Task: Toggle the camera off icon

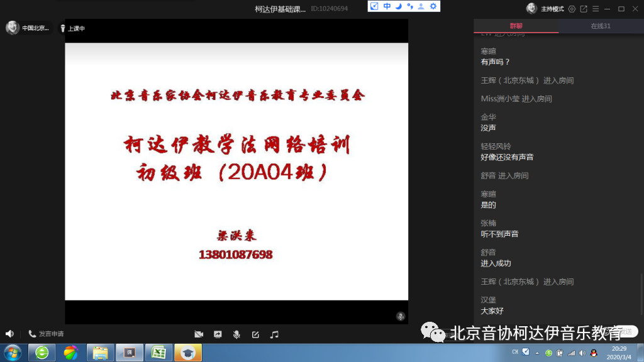Action: pos(199,334)
